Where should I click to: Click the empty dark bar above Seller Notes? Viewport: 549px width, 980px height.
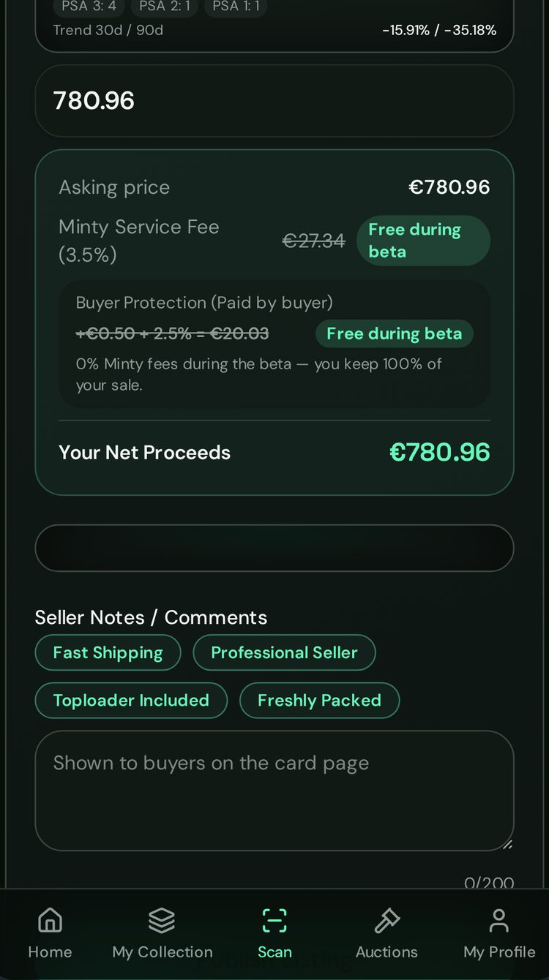coord(274,548)
